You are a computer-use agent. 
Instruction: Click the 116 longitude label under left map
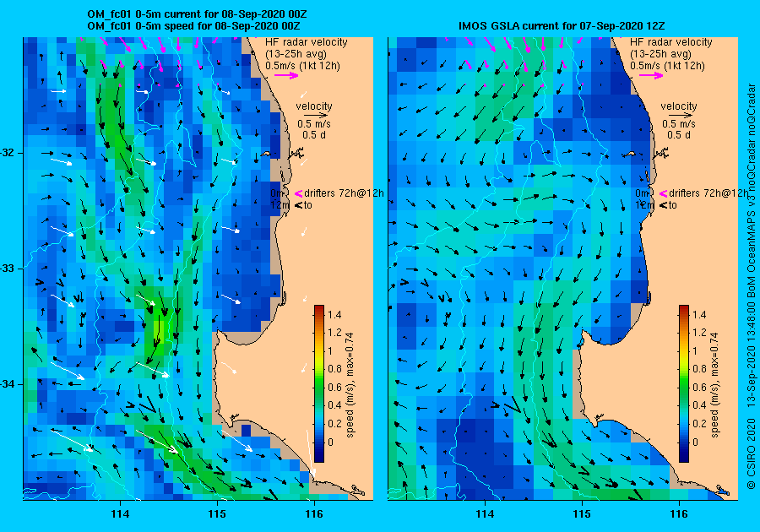tap(314, 514)
